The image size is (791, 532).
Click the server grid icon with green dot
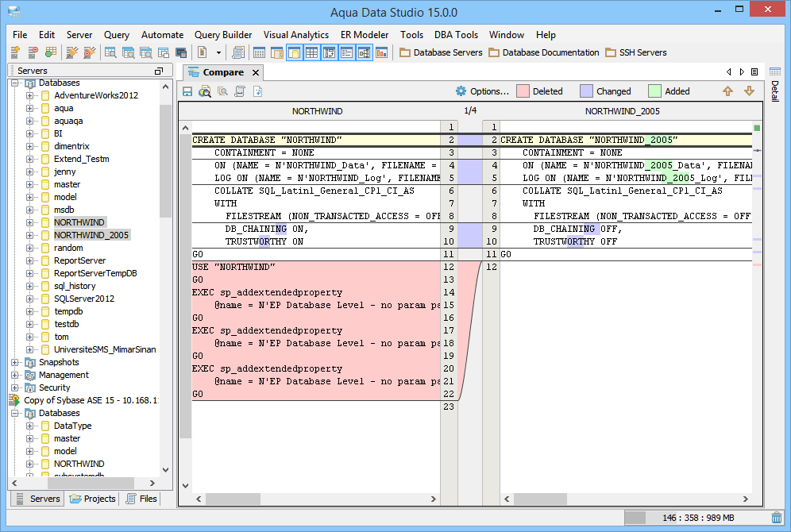[x=51, y=52]
